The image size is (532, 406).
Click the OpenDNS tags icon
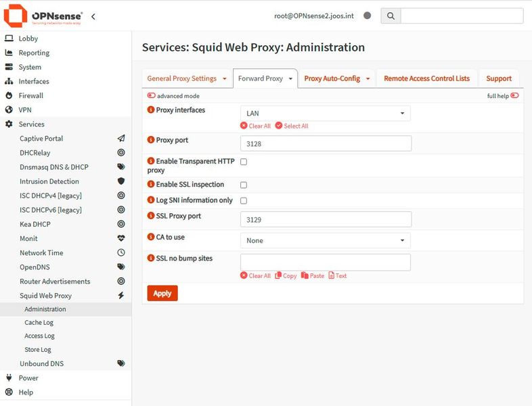(121, 267)
